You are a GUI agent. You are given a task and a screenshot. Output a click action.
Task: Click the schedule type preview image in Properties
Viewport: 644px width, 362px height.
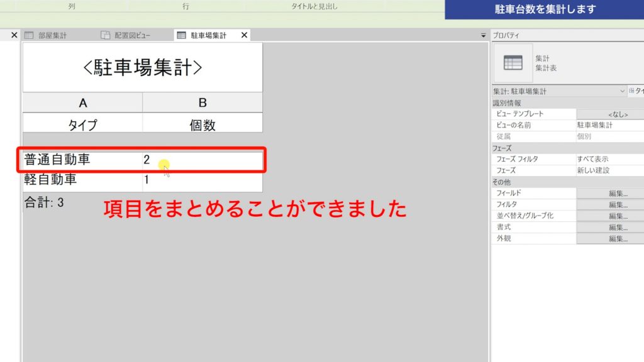click(x=513, y=63)
